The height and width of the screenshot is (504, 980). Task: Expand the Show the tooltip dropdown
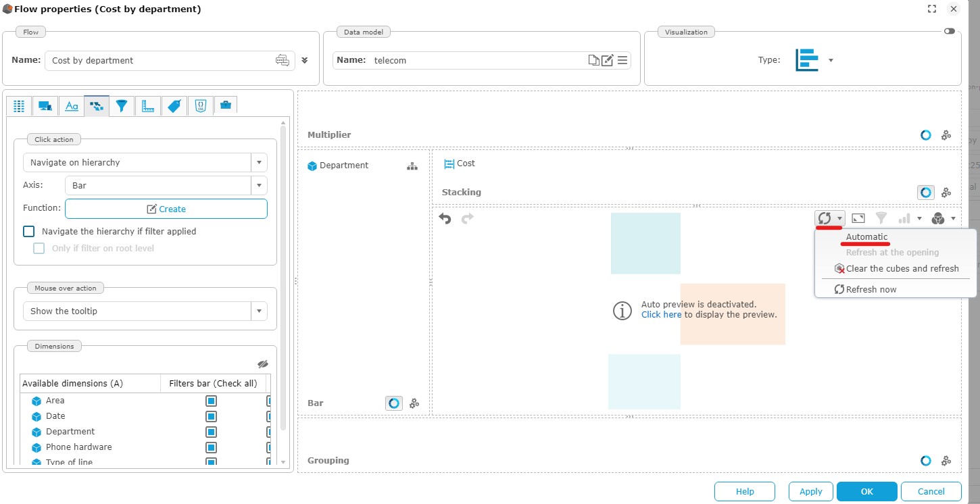[x=260, y=311]
